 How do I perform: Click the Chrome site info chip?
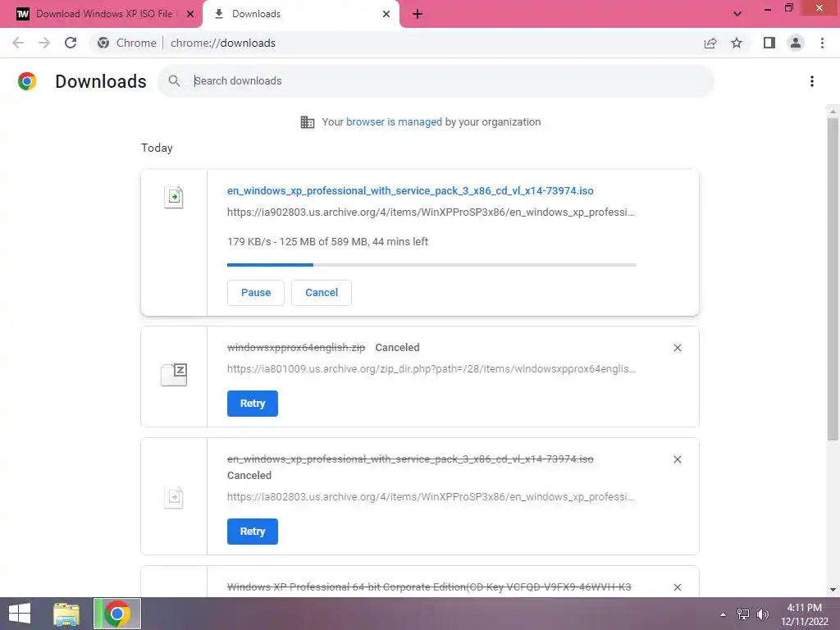pyautogui.click(x=126, y=43)
